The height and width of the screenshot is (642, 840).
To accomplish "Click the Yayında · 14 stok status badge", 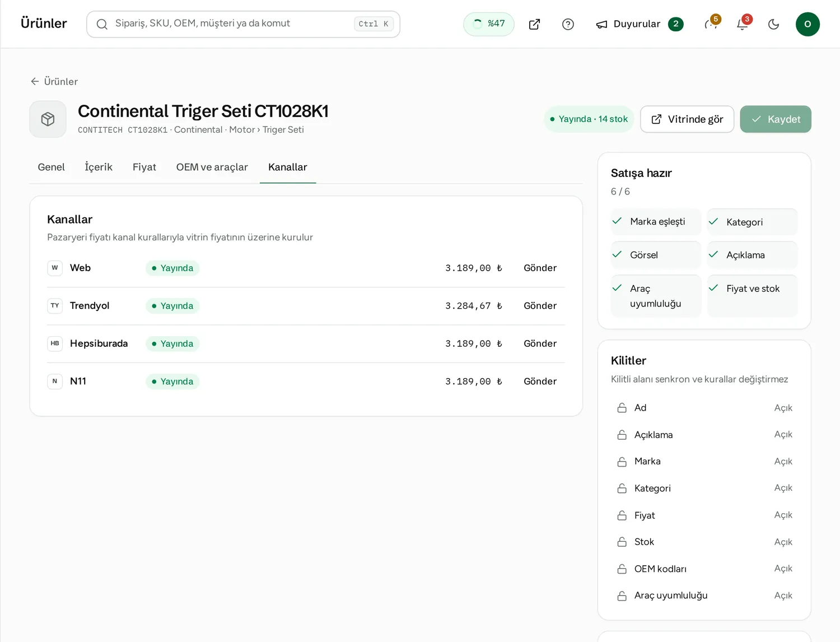I will pyautogui.click(x=589, y=119).
